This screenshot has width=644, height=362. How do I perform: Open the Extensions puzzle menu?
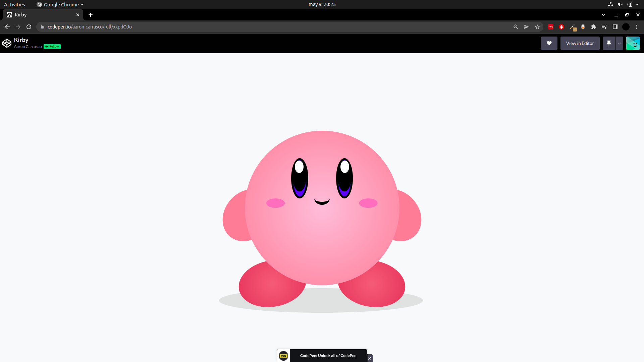594,27
